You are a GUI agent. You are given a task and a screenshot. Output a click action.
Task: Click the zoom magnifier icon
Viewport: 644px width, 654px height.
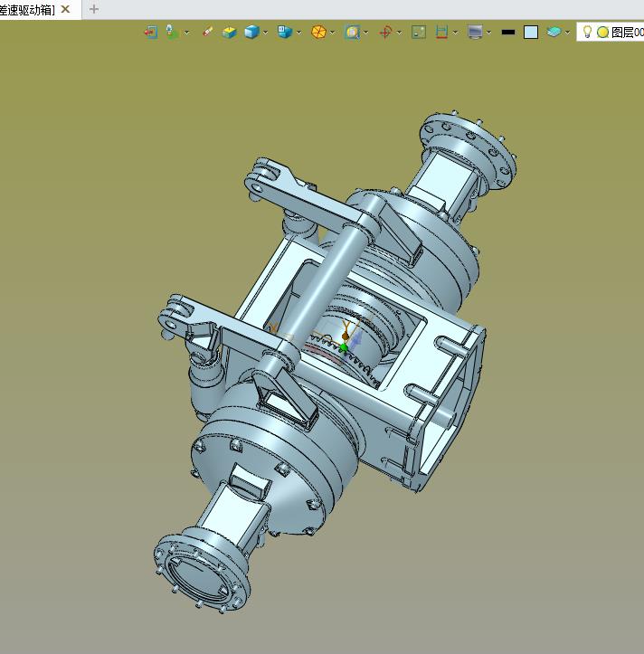pos(352,33)
